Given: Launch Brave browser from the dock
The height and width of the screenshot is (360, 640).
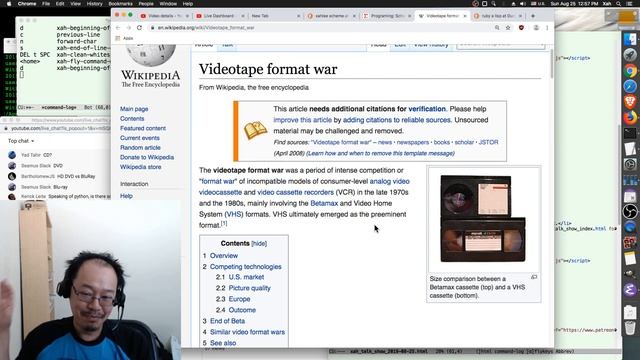Looking at the screenshot, I should (630, 102).
